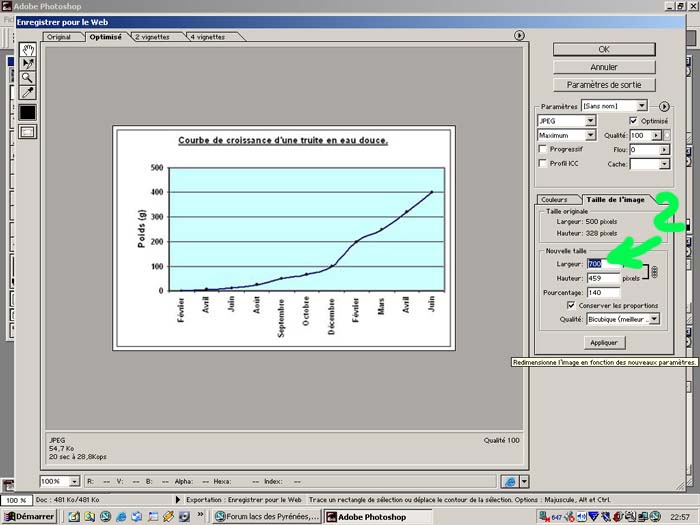Select the Slice Select tool

pos(28,63)
